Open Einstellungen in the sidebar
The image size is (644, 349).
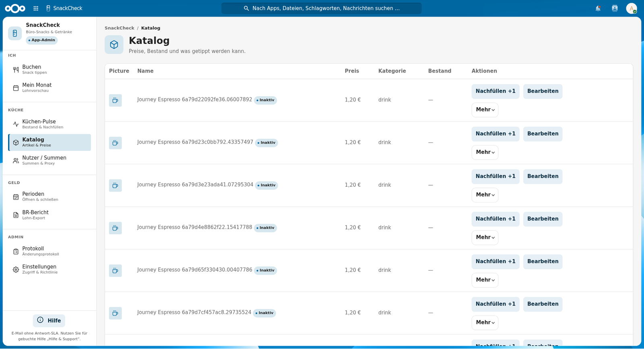(x=50, y=270)
